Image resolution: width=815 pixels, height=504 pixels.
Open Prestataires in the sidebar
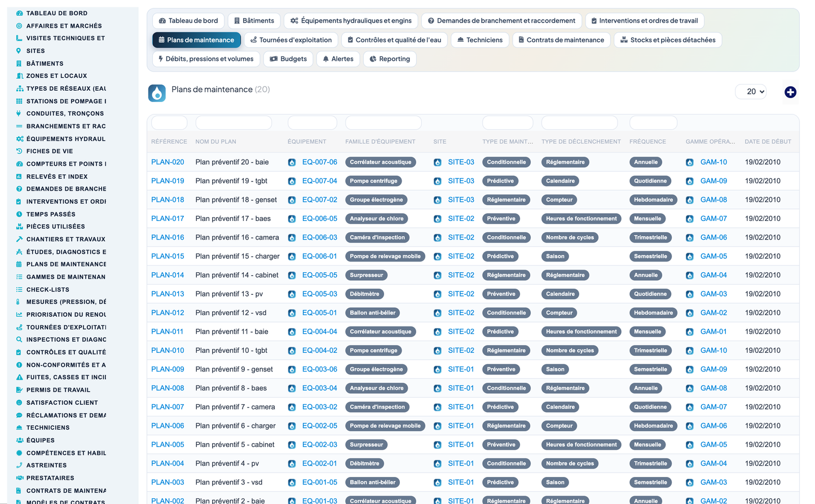tap(50, 478)
